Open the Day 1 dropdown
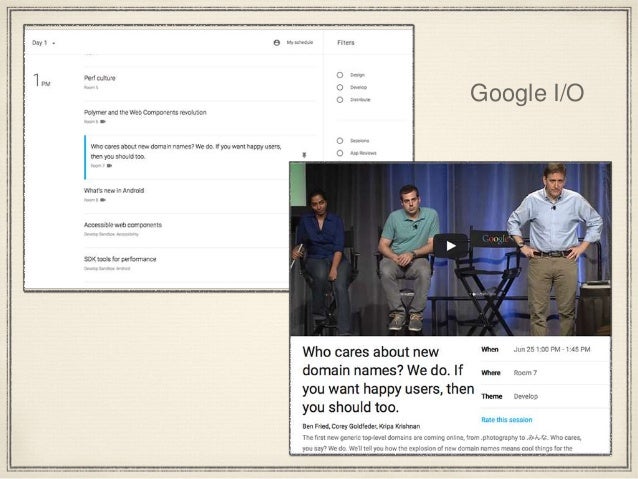This screenshot has height=479, width=638. point(44,43)
